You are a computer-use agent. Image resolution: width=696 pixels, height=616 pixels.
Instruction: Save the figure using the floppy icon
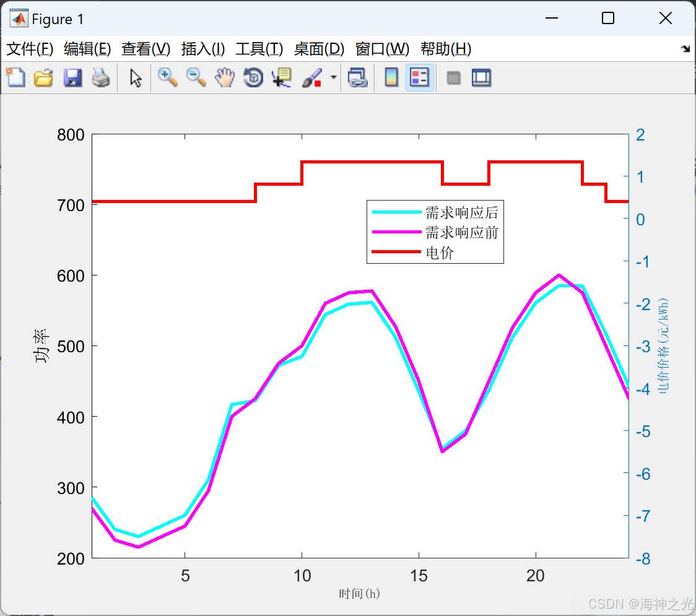[x=72, y=77]
